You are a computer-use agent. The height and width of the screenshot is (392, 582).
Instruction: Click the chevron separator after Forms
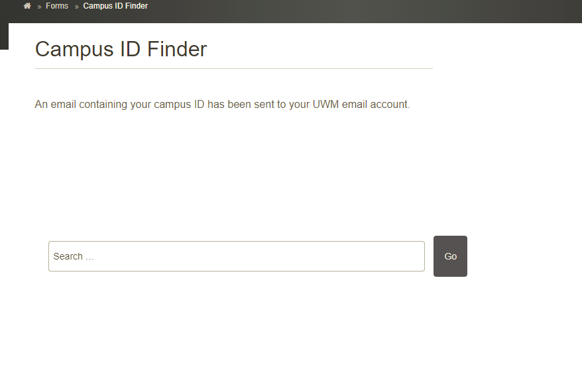76,7
